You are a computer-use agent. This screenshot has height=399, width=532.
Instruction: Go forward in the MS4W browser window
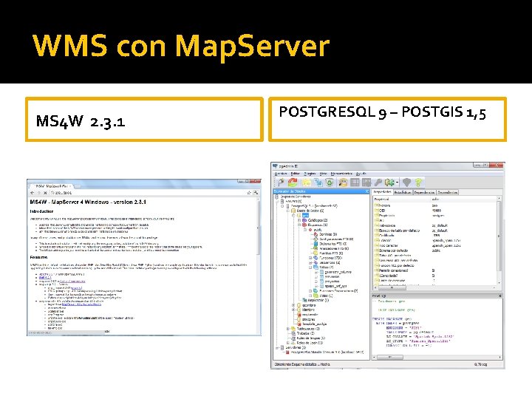point(39,193)
